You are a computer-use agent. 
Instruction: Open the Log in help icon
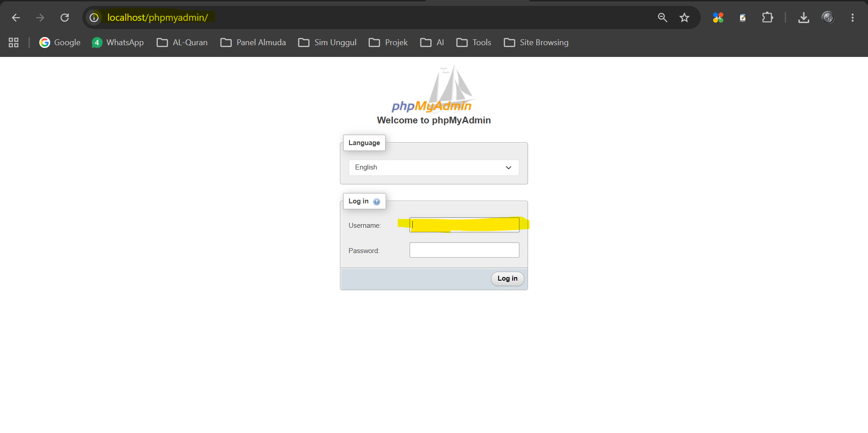tap(377, 202)
